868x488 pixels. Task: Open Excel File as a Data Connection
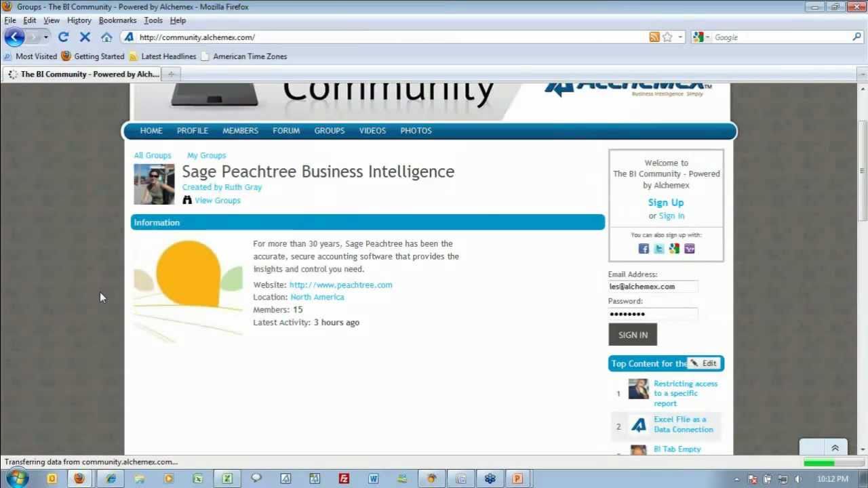click(684, 424)
